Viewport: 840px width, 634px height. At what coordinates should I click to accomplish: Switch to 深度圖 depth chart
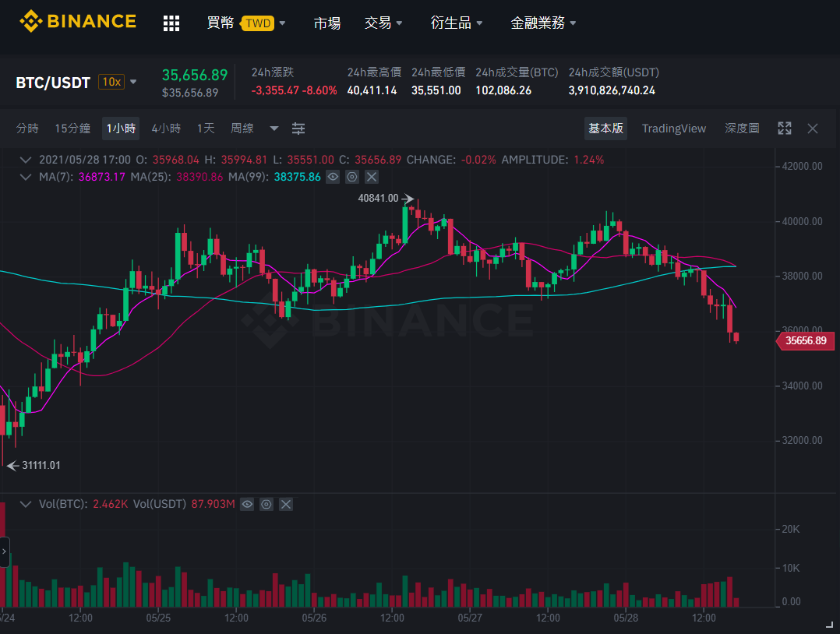(x=742, y=129)
